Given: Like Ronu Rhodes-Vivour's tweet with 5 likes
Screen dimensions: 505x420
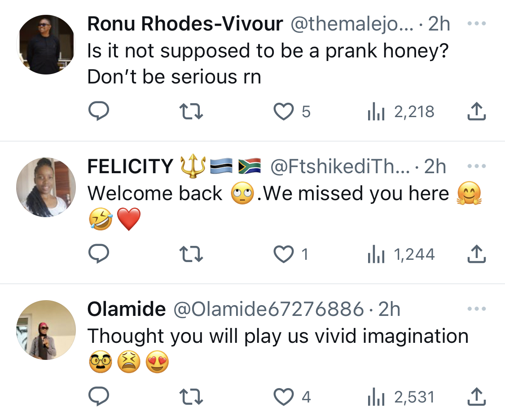Looking at the screenshot, I should [x=283, y=111].
